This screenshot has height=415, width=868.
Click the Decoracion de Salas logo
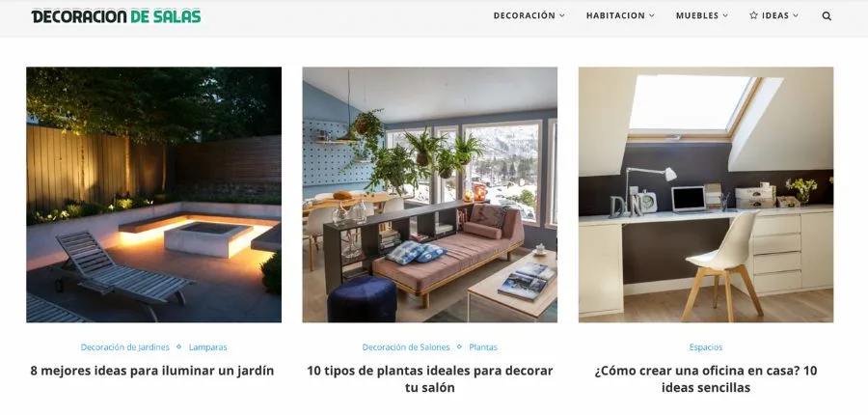(117, 16)
